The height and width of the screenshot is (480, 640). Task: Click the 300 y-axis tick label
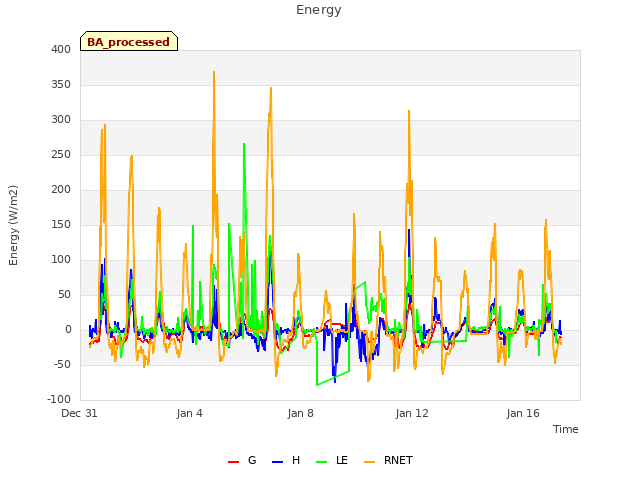(x=61, y=120)
